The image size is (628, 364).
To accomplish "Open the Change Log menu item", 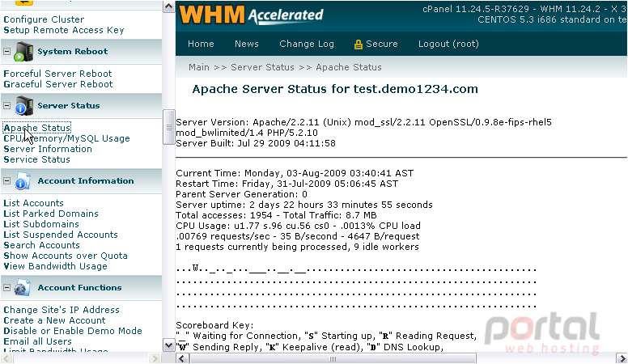I will click(307, 44).
